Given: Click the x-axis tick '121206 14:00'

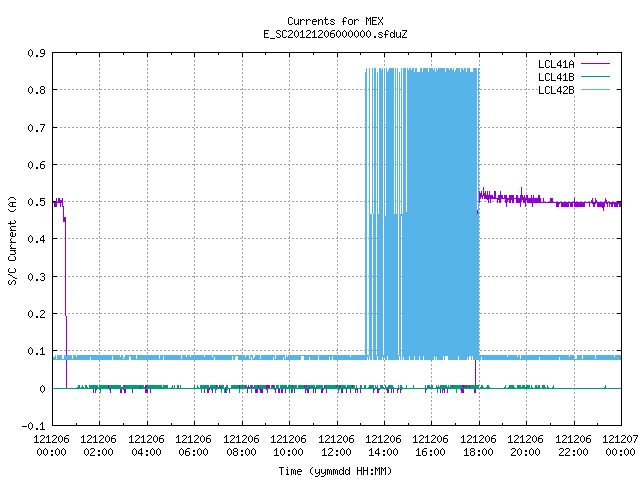Looking at the screenshot, I should 383,446.
